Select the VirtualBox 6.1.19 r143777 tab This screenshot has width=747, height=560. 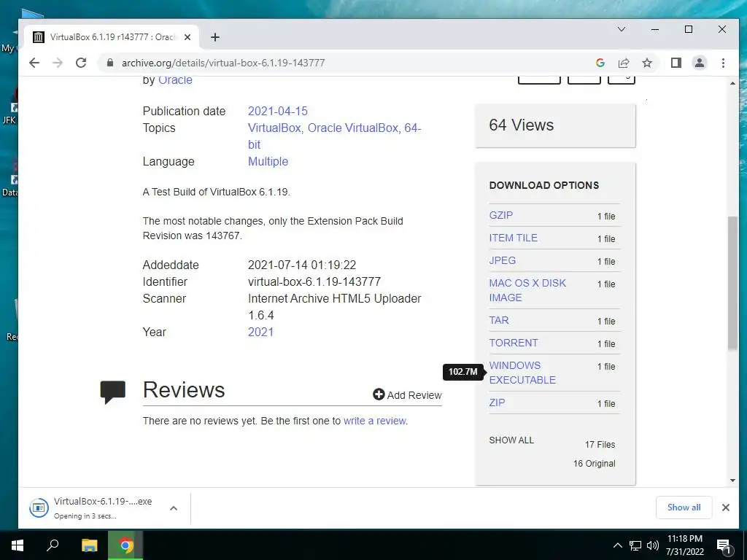pos(112,37)
